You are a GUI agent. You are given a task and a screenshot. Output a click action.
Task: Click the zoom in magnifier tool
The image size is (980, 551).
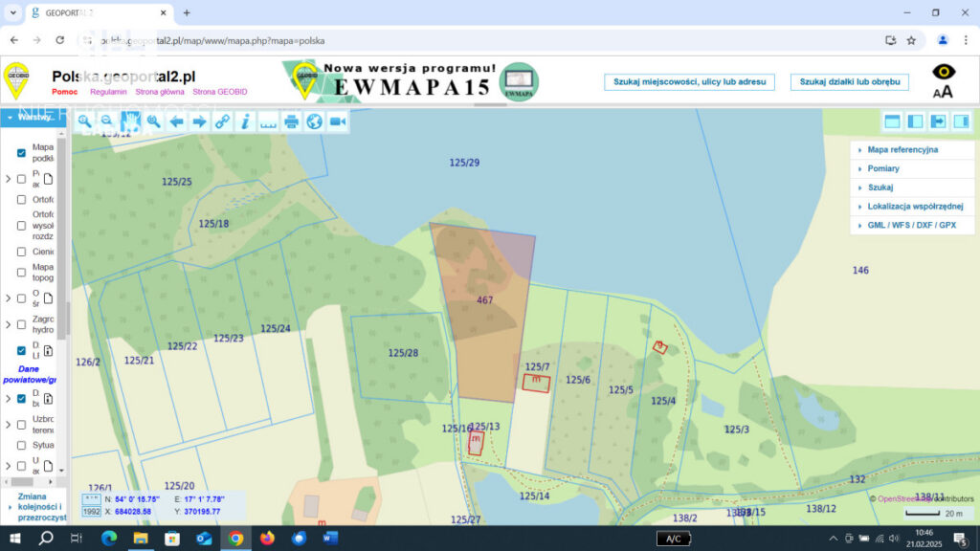pos(84,121)
